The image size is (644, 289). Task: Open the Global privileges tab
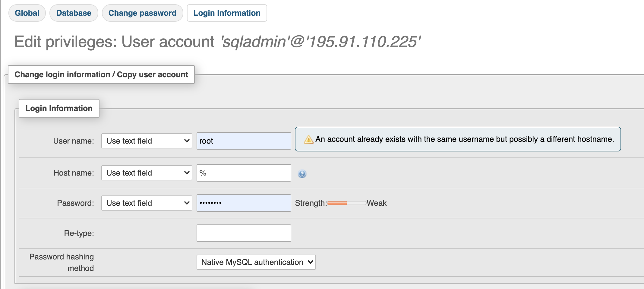coord(27,13)
